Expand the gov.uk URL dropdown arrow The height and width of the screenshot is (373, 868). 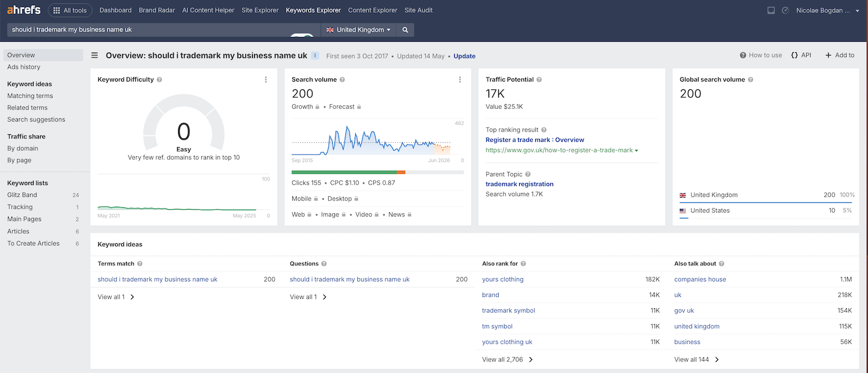click(x=637, y=151)
